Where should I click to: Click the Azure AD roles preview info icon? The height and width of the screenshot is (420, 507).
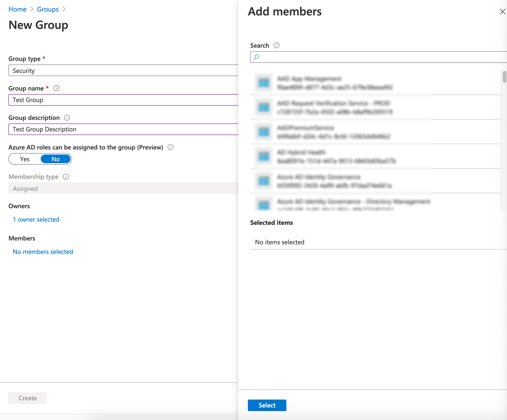(x=171, y=147)
